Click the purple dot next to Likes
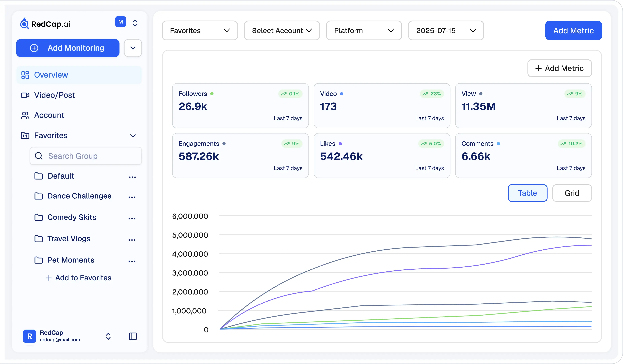Image resolution: width=623 pixels, height=364 pixels. pos(340,144)
